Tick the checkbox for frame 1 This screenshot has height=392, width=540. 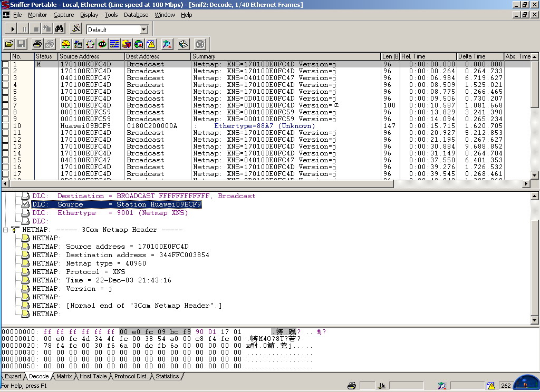(5, 64)
